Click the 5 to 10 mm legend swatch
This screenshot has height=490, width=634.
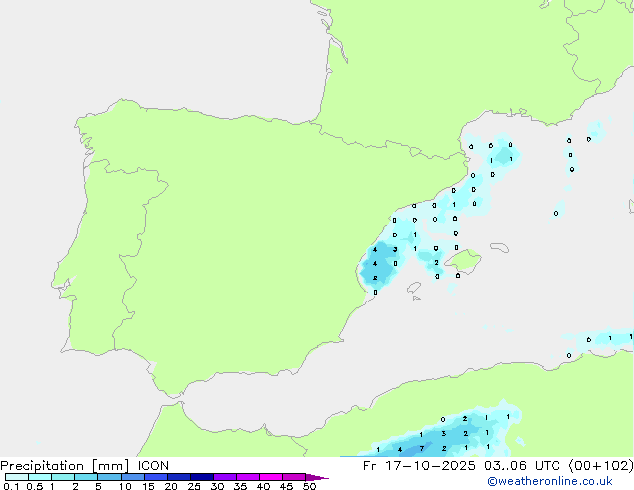coord(109,477)
